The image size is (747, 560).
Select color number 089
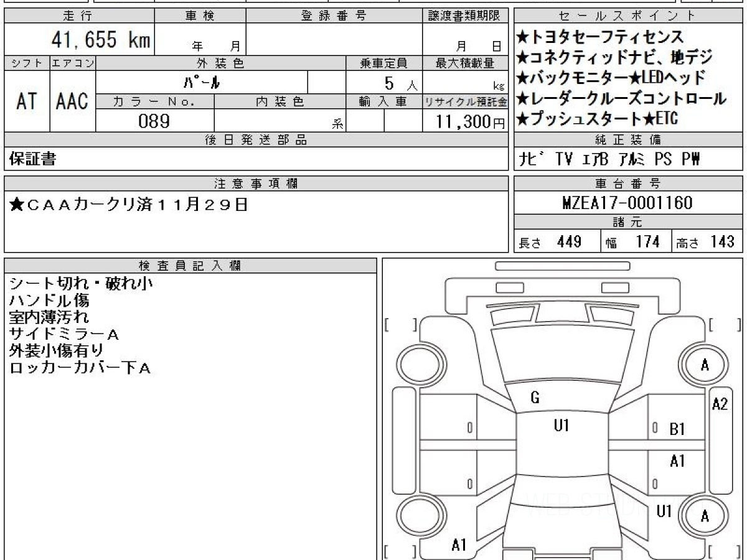154,121
